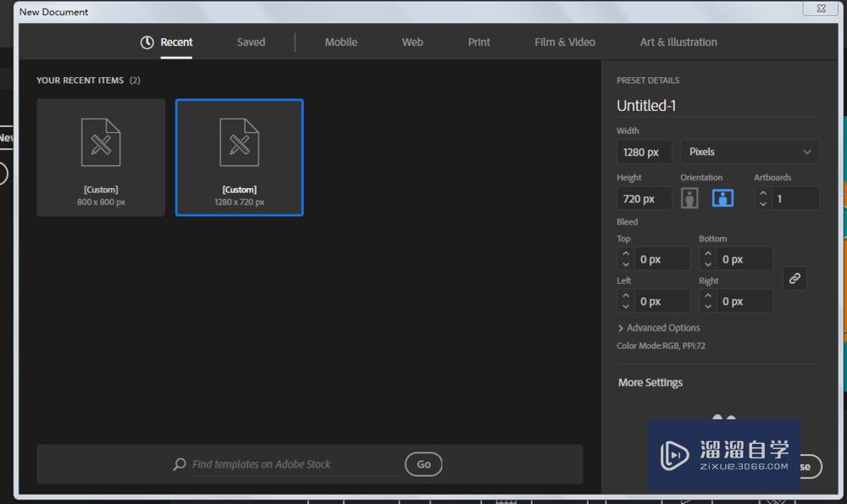
Task: Click the Left bleed field
Action: pyautogui.click(x=663, y=302)
